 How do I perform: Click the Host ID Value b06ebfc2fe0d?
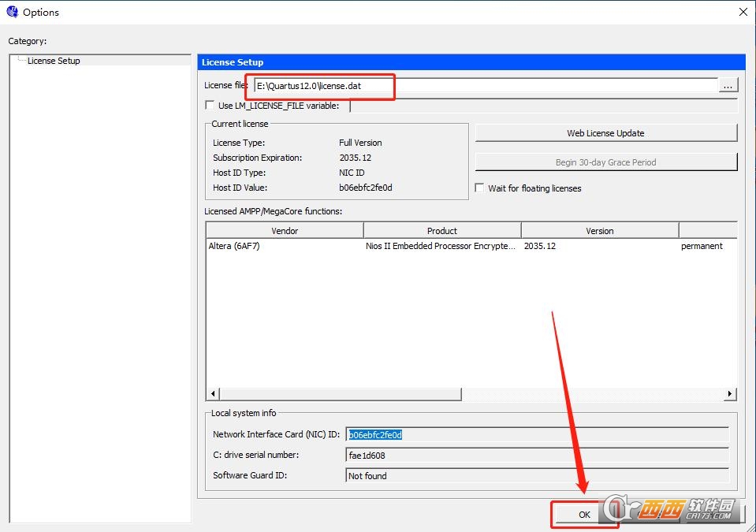pyautogui.click(x=366, y=188)
